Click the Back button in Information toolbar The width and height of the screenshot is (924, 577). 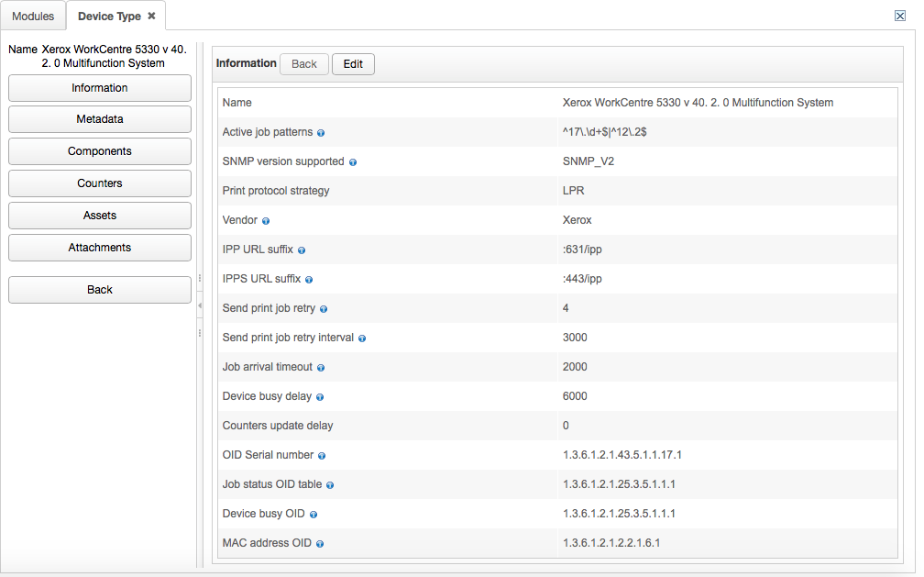point(304,63)
